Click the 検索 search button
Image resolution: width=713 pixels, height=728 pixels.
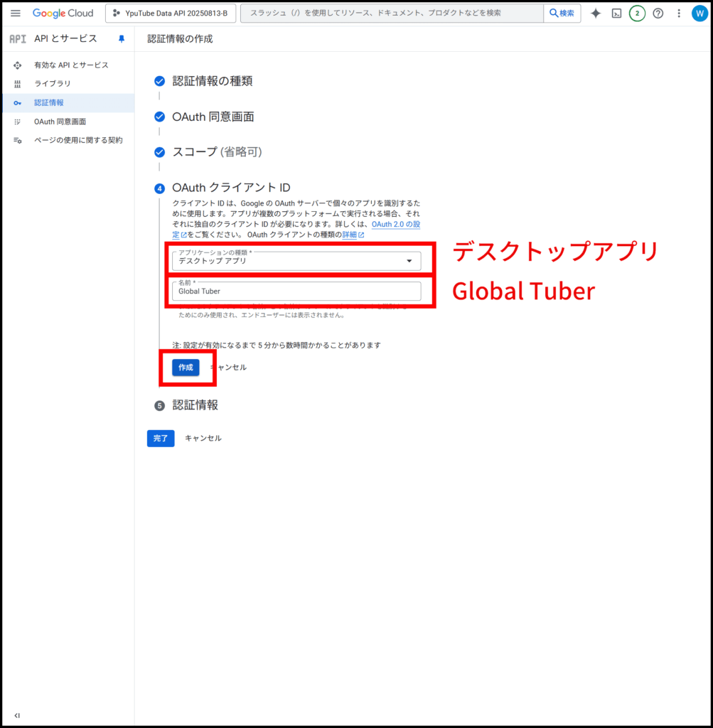pyautogui.click(x=562, y=13)
